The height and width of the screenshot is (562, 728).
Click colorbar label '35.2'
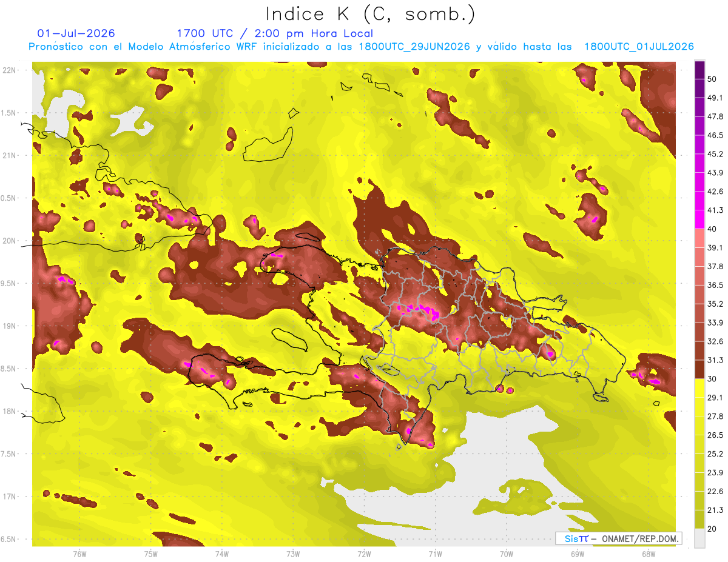[715, 304]
